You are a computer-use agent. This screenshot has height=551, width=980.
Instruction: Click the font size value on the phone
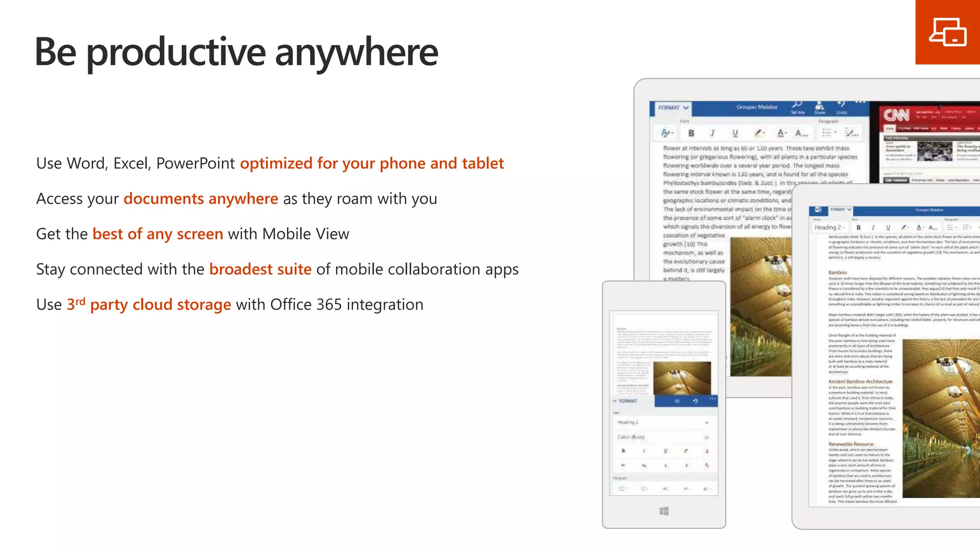[x=706, y=437]
